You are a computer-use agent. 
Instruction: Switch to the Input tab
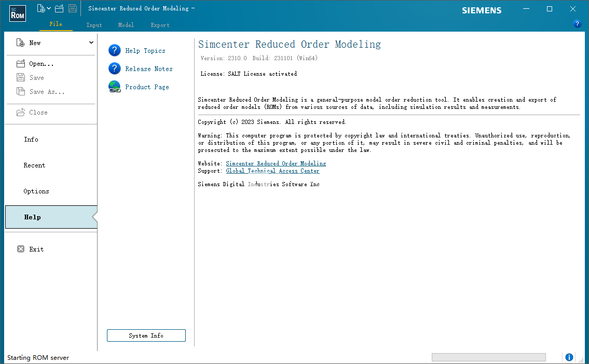94,25
